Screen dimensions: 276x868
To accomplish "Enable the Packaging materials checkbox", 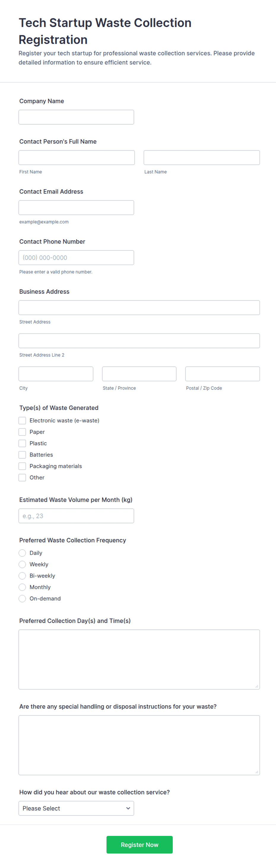I will coord(22,466).
